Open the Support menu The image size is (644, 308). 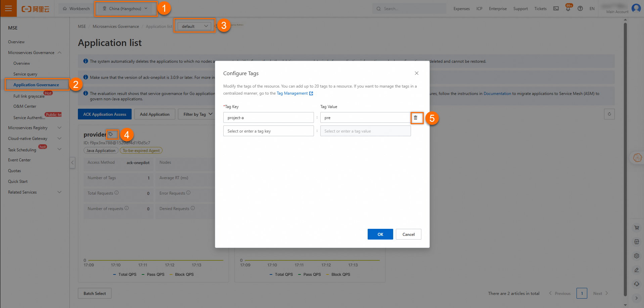[520, 9]
